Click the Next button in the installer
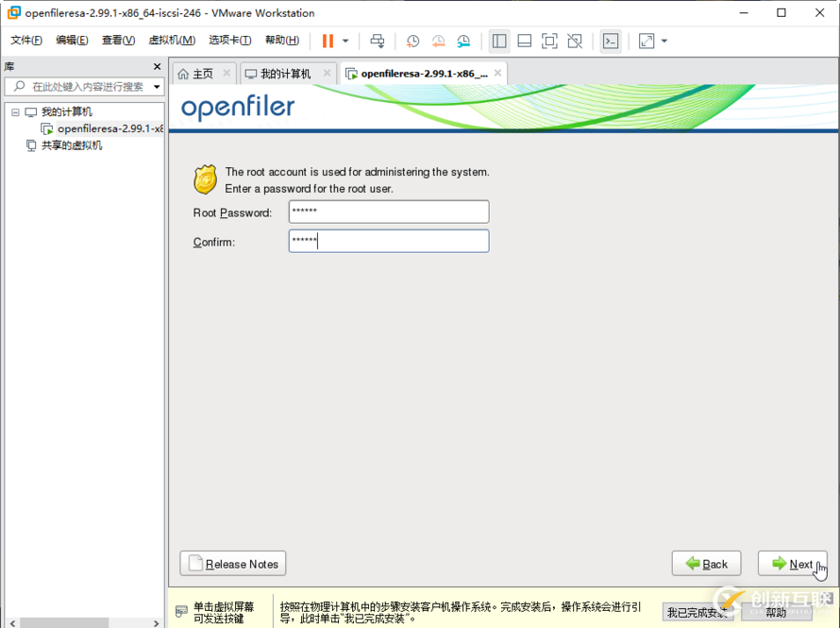This screenshot has height=628, width=840. pos(792,564)
